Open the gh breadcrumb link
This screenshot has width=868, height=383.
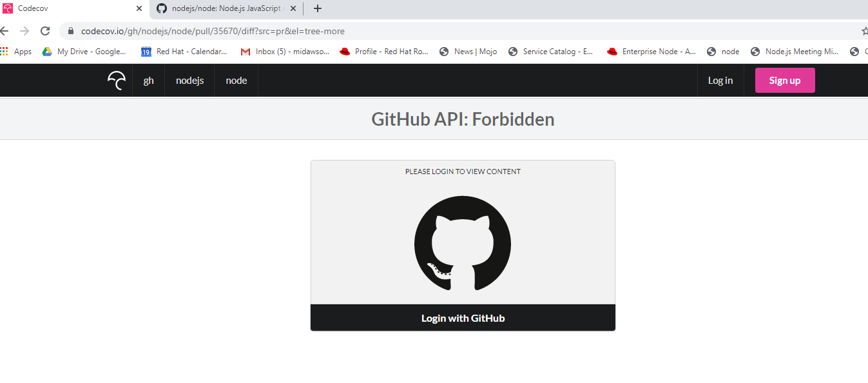(x=148, y=81)
